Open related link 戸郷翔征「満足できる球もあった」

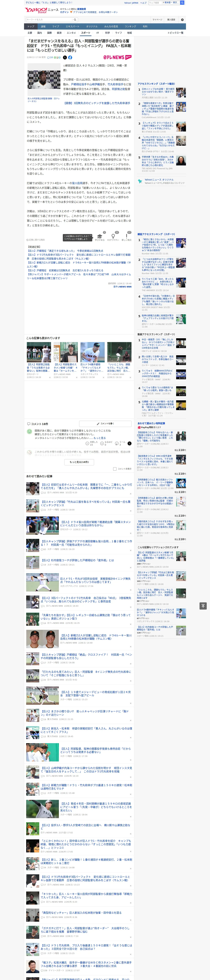(65, 251)
